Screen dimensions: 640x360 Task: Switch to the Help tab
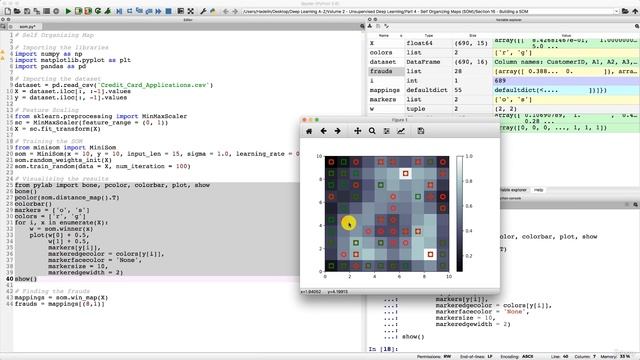click(538, 190)
